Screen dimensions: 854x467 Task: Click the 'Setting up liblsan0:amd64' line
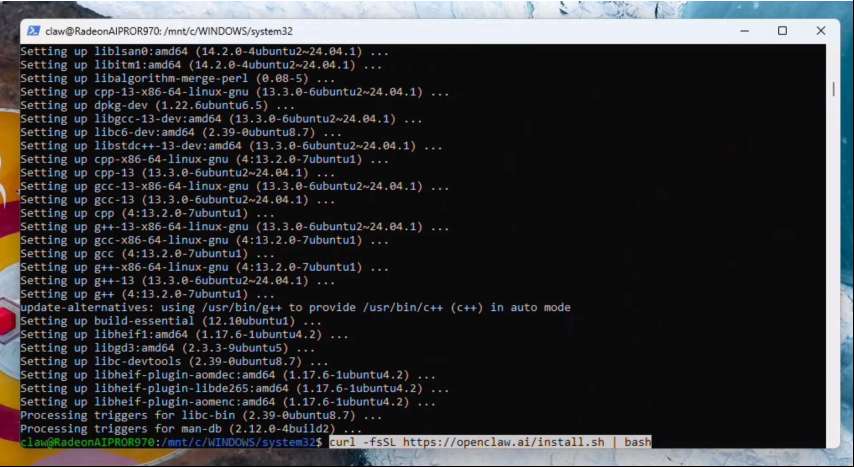[x=201, y=50]
